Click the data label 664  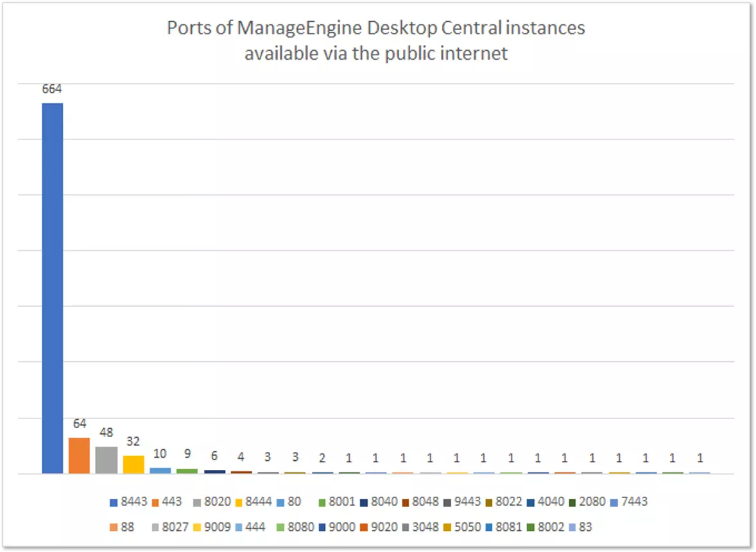pos(52,89)
